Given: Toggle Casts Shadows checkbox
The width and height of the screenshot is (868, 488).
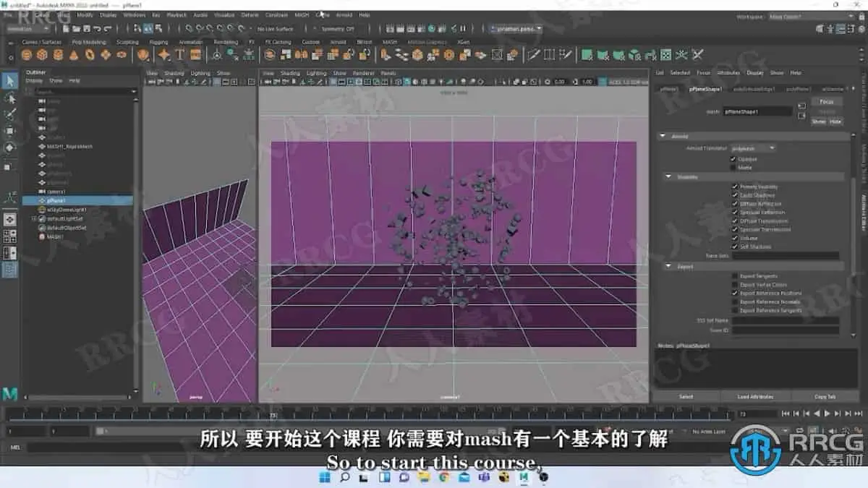Looking at the screenshot, I should (x=735, y=195).
